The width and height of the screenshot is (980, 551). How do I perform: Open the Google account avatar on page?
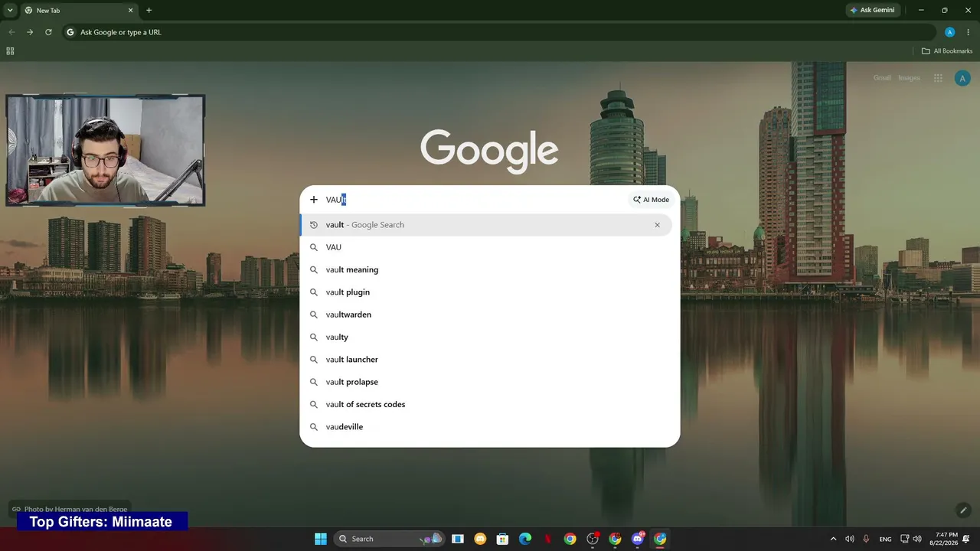coord(962,78)
